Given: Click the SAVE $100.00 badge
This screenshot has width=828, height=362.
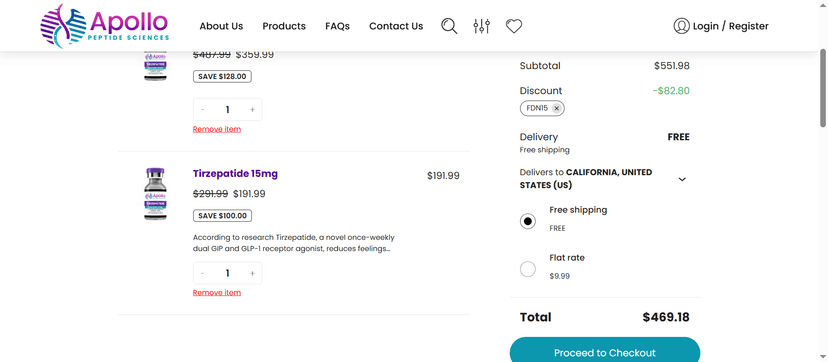Looking at the screenshot, I should (x=222, y=215).
